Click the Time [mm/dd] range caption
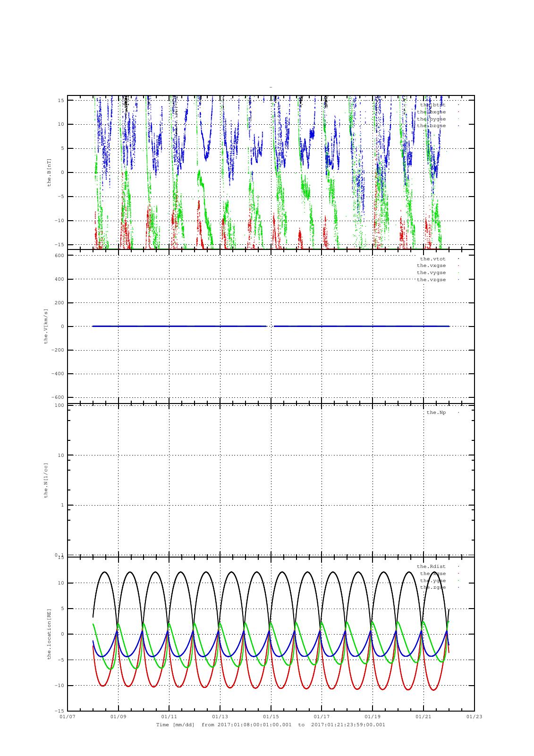The height and width of the screenshot is (756, 534). pos(271,725)
